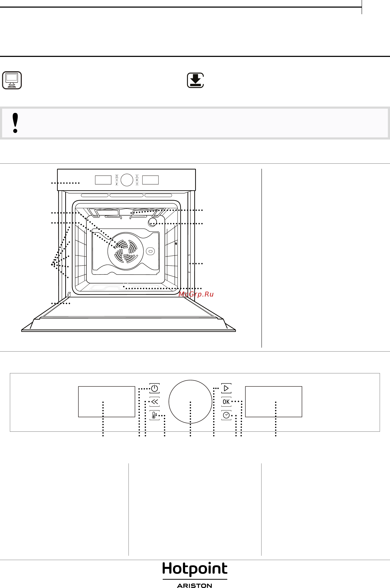The width and height of the screenshot is (390, 588).
Task: Tap the thermometer temperature icon
Action: 154,415
